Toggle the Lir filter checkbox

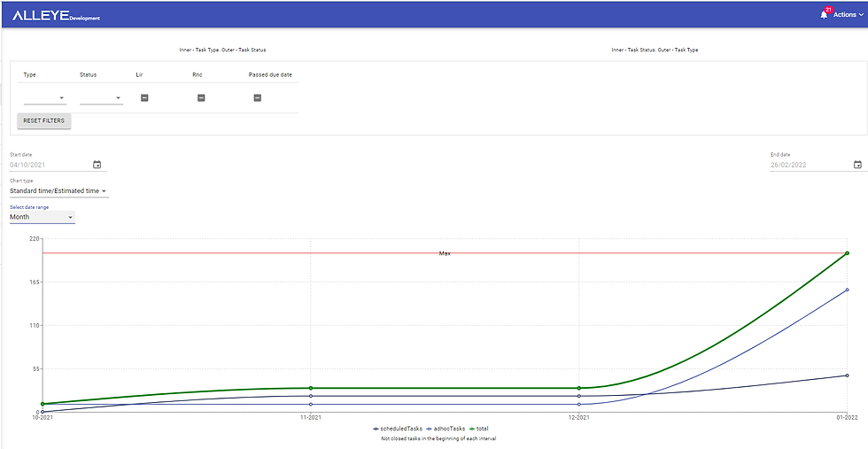point(144,98)
